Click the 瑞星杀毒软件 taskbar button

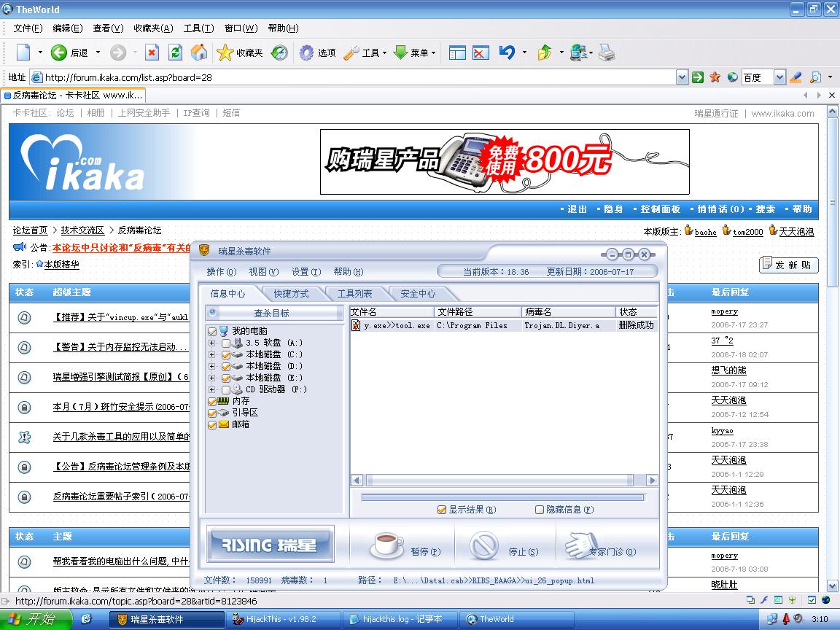(x=166, y=619)
